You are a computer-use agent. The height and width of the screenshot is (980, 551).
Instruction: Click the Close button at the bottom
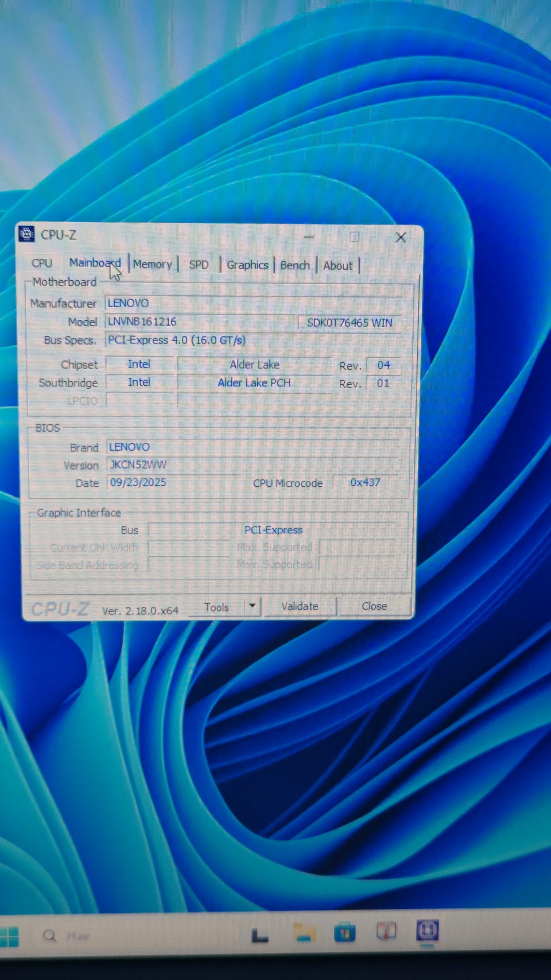click(374, 606)
